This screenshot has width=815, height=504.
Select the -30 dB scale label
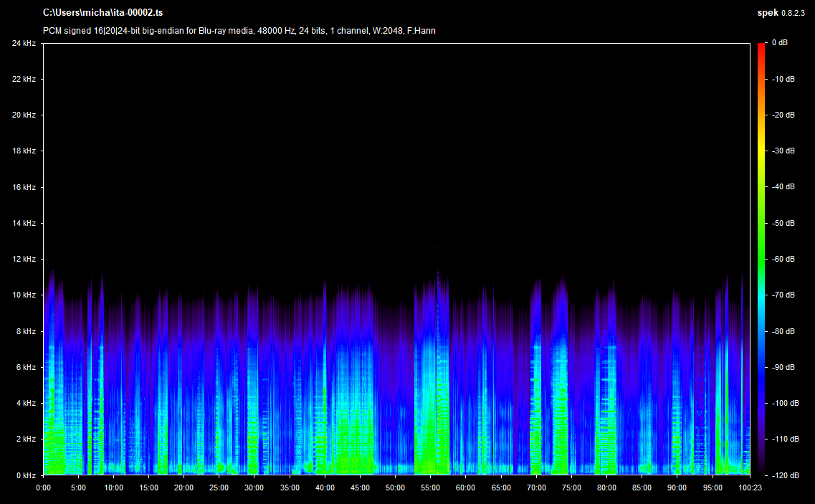(x=783, y=151)
